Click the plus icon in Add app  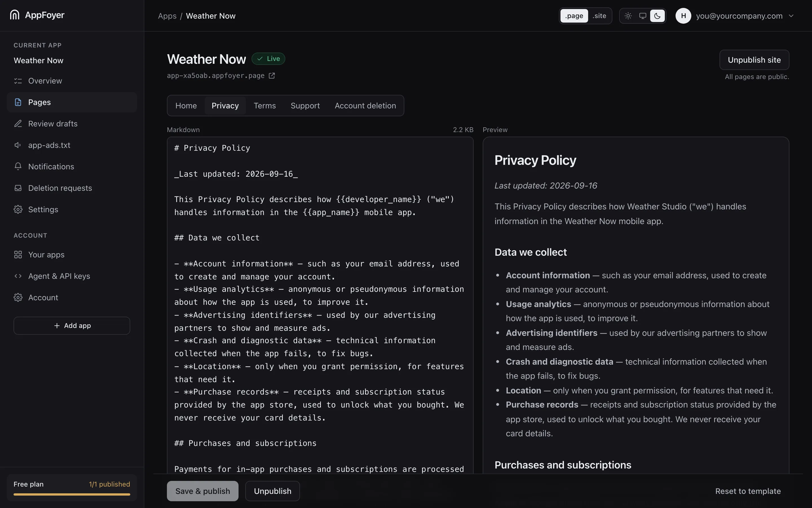coord(57,326)
